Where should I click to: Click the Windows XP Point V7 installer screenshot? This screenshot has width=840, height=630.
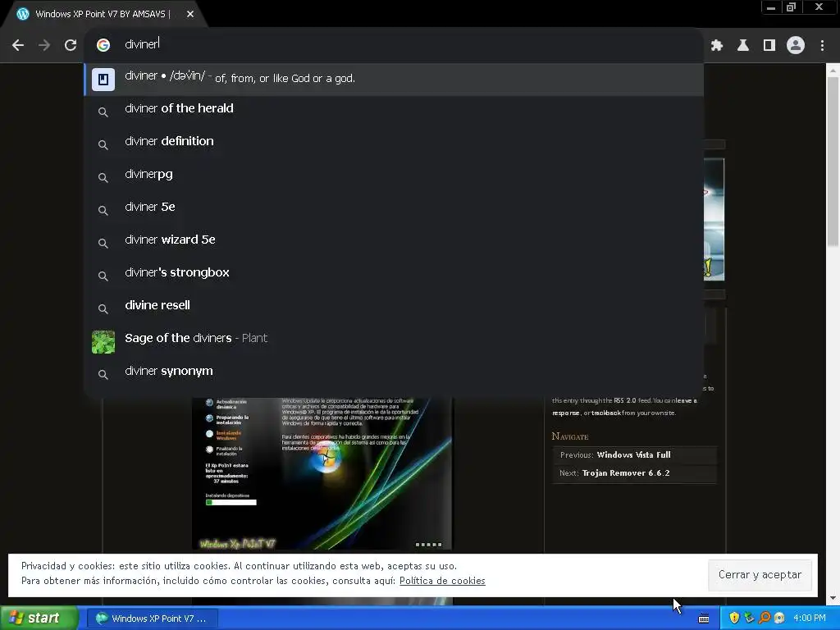click(x=322, y=473)
